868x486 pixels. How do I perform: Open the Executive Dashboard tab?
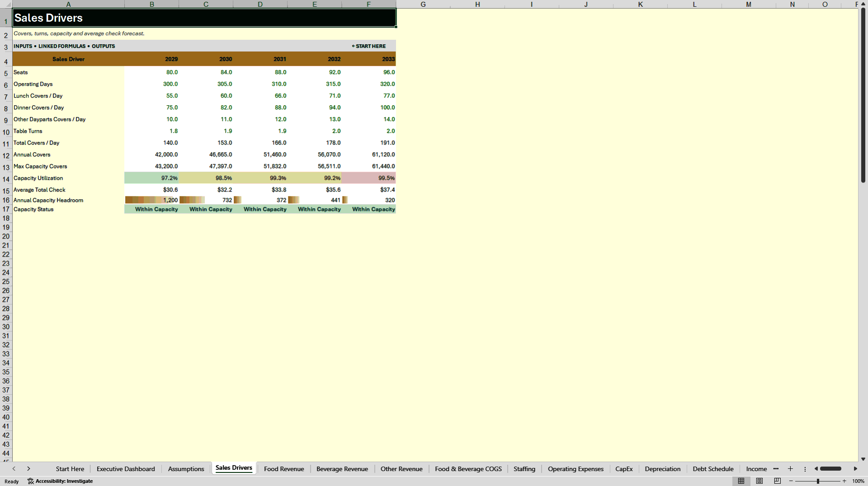click(126, 469)
